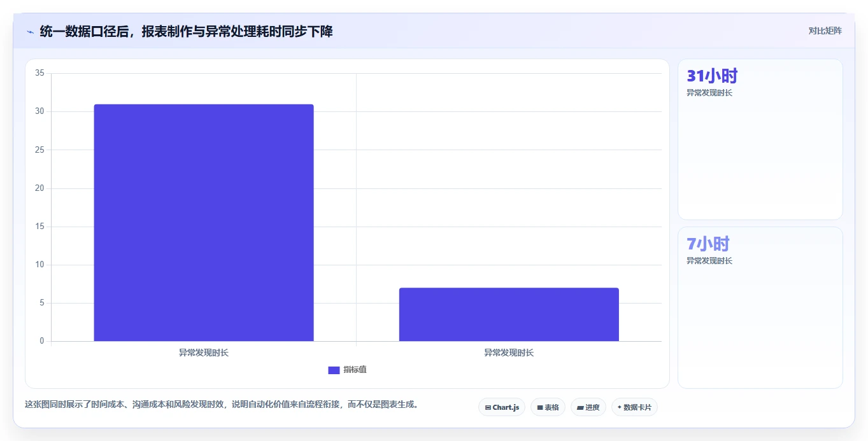Viewport: 868px width, 441px height.
Task: Click y-axis label 20
Action: click(x=39, y=188)
